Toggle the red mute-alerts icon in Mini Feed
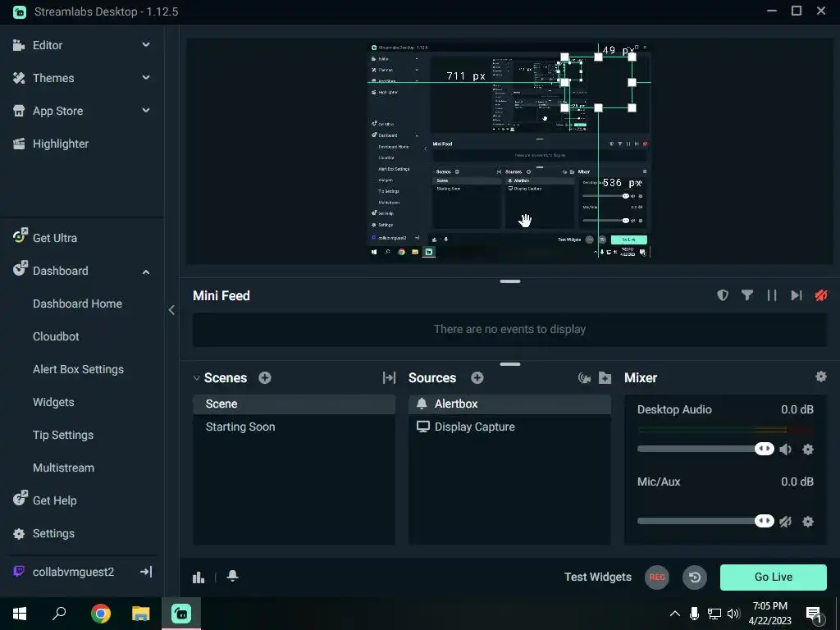The height and width of the screenshot is (630, 840). click(x=820, y=295)
